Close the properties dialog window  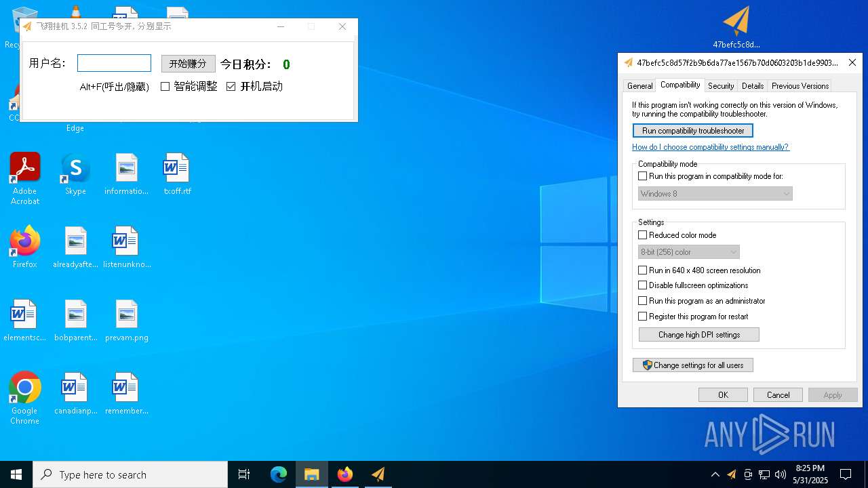(852, 62)
